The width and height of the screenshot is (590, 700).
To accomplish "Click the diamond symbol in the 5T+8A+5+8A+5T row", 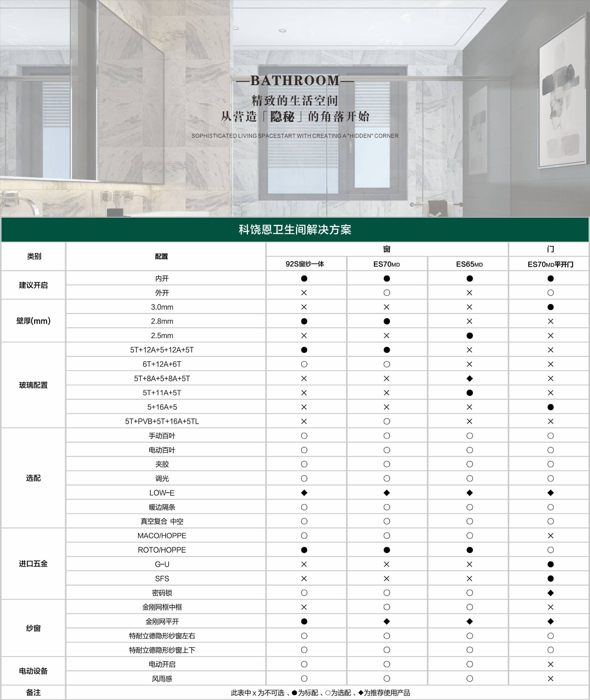I will [469, 379].
